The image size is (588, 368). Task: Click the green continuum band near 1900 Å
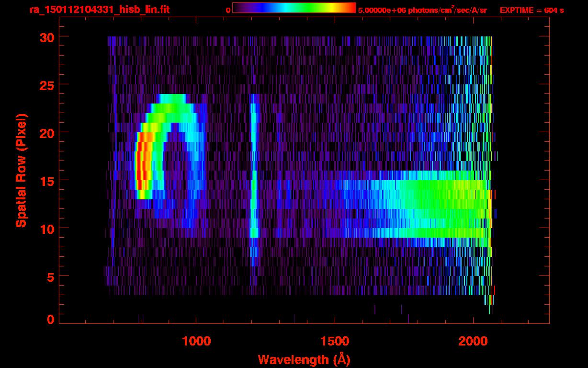[x=445, y=204]
